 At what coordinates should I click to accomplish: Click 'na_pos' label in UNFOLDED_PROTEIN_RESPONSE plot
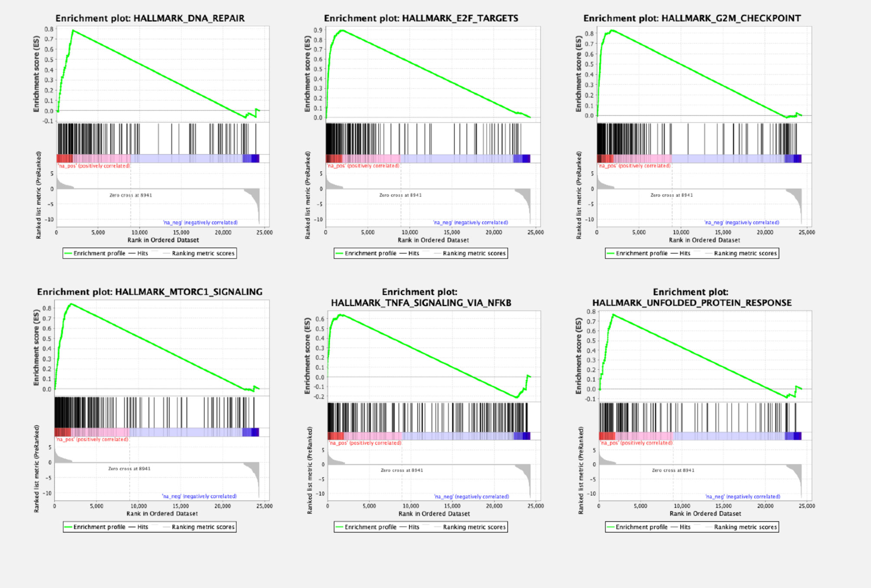[636, 443]
